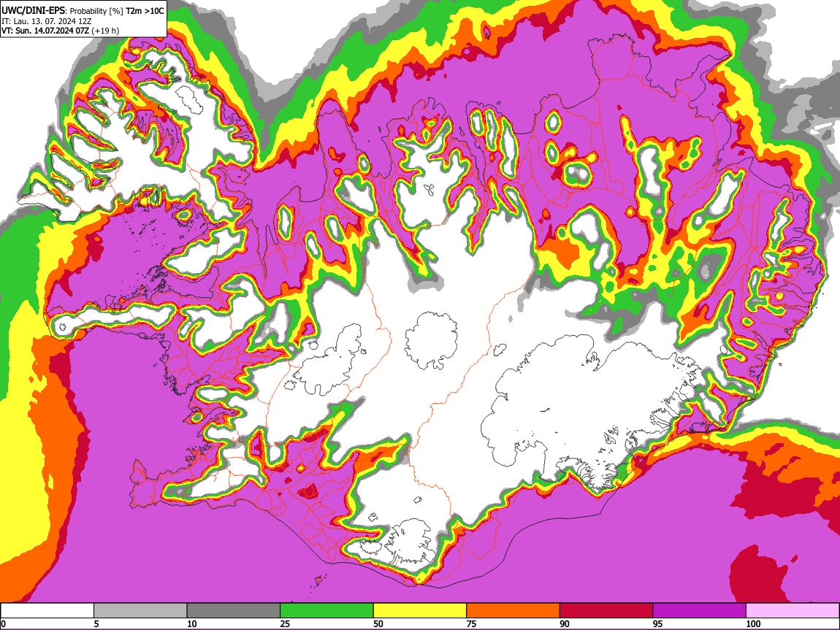This screenshot has height=630, width=840.
Task: Select the orange 75–90 legend swatch
Action: [x=513, y=611]
